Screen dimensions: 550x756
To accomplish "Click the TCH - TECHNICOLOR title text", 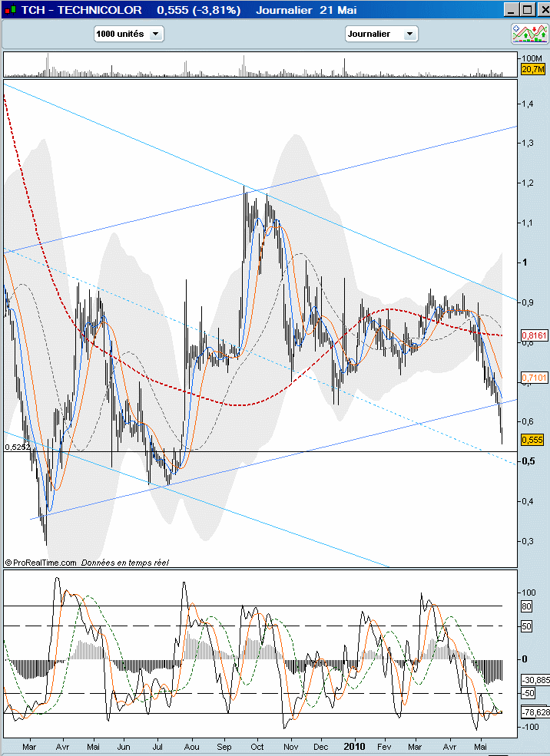I will (x=81, y=10).
